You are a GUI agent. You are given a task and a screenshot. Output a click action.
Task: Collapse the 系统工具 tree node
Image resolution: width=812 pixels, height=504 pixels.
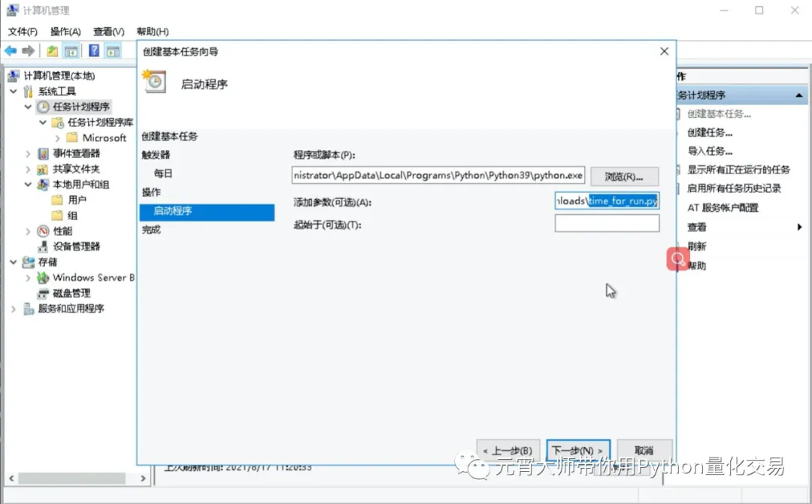14,92
